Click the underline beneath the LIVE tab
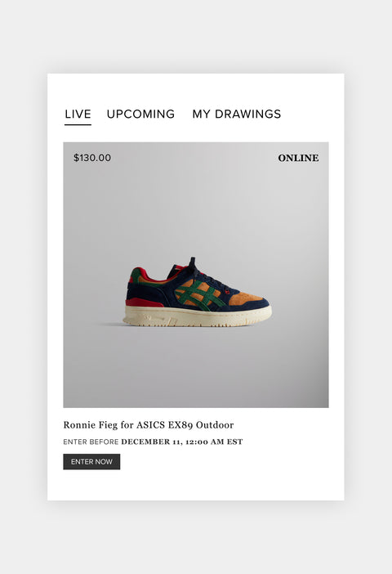392x574 pixels. (x=78, y=124)
